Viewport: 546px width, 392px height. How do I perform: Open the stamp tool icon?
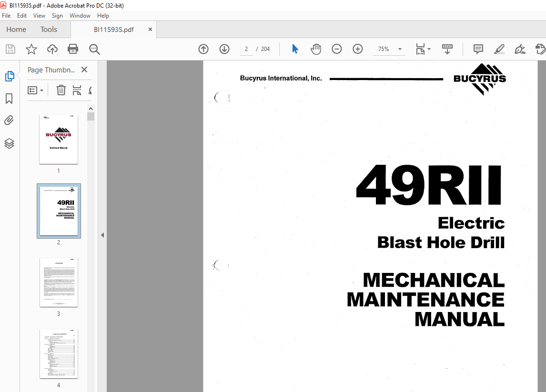(x=540, y=49)
